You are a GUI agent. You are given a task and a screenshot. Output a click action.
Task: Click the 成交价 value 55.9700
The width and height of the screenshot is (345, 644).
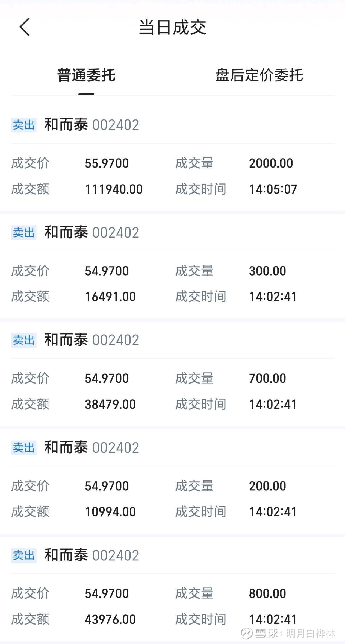107,163
